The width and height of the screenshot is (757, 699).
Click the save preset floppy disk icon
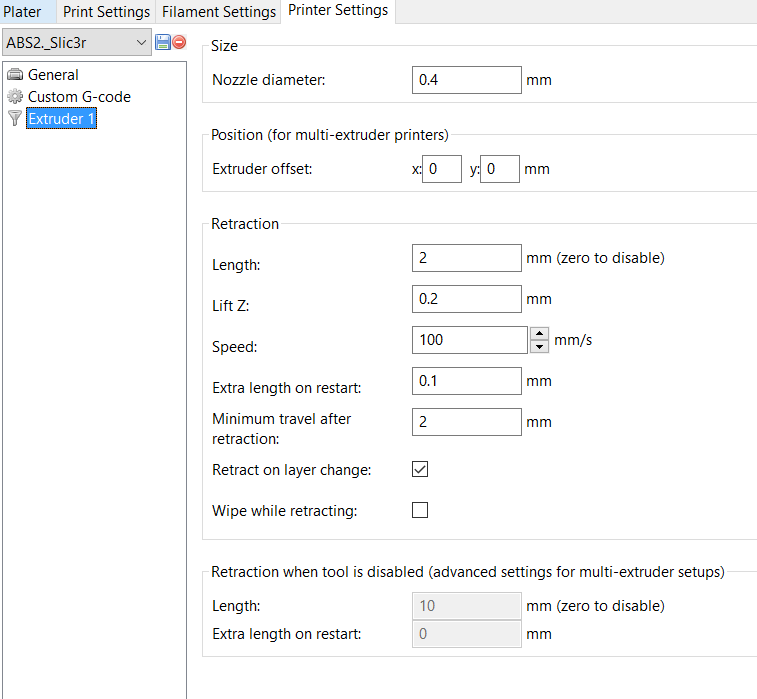163,42
